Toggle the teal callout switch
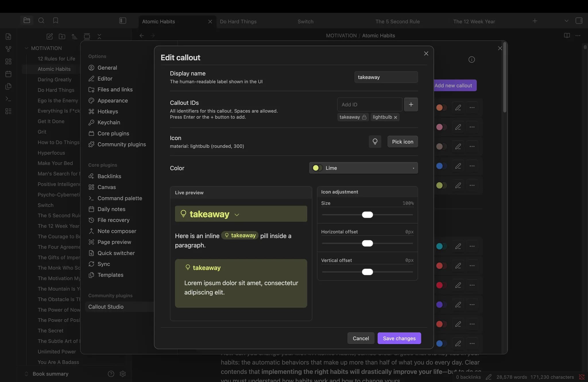The height and width of the screenshot is (382, 588). pyautogui.click(x=441, y=246)
